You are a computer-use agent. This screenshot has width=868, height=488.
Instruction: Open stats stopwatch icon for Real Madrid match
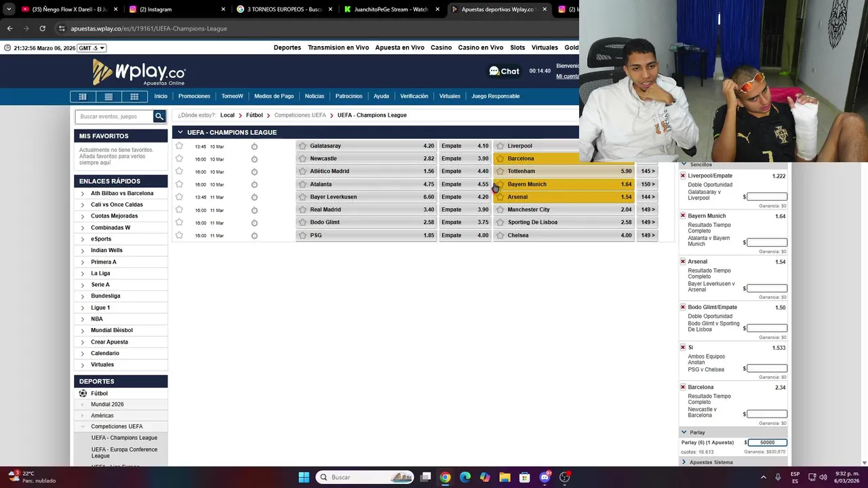pos(254,210)
